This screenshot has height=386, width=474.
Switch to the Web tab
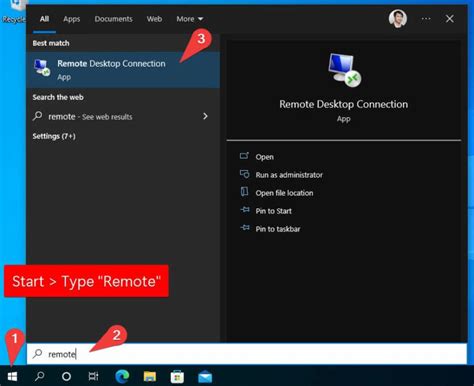pyautogui.click(x=154, y=19)
